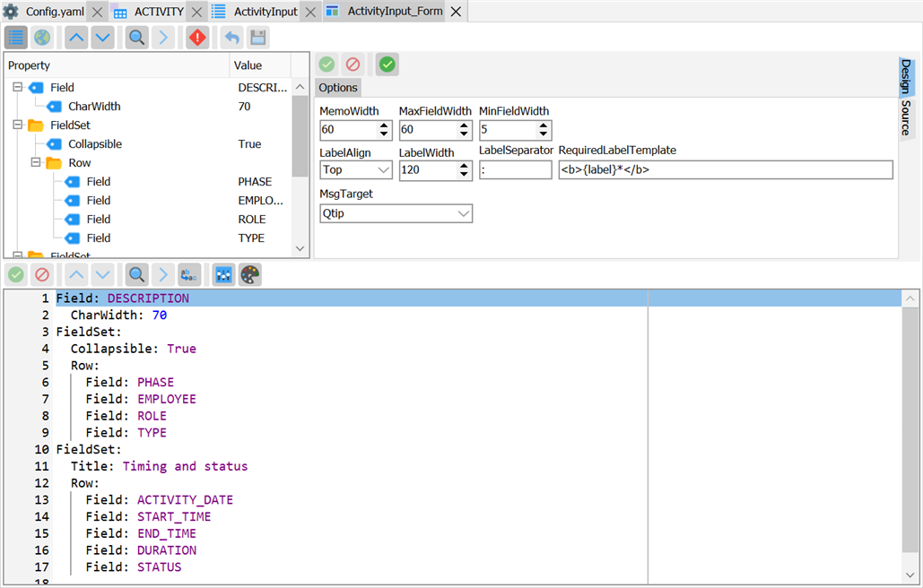
Task: Select the PHASE field row in tree
Action: pos(147,182)
